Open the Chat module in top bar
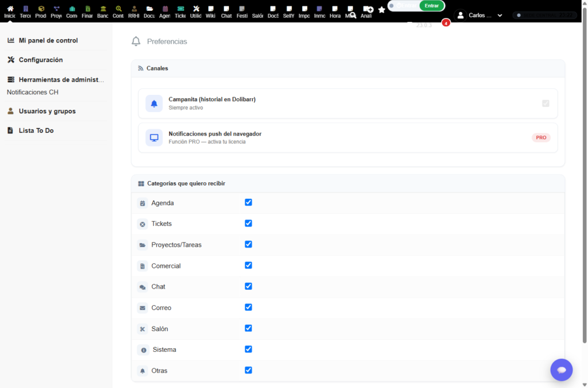 coord(226,9)
